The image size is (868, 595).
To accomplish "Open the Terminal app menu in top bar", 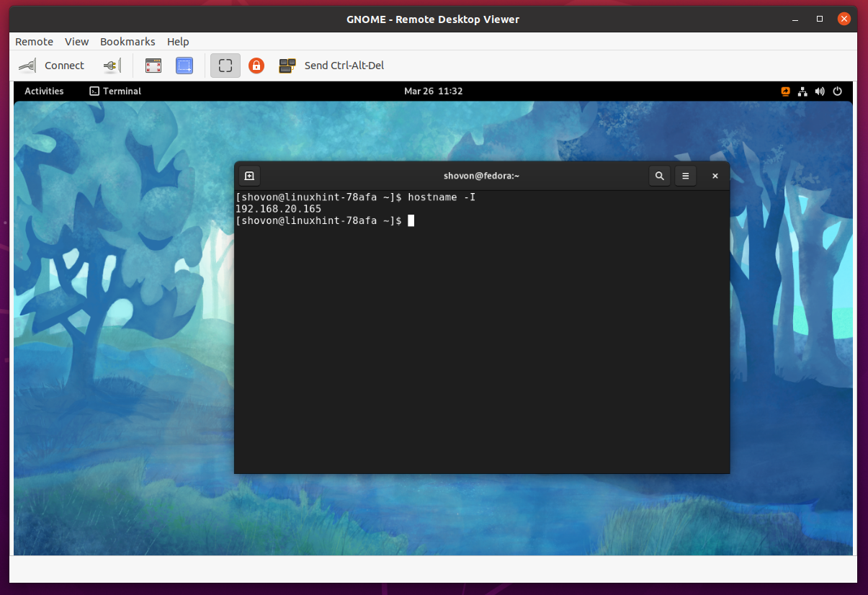I will coord(115,91).
